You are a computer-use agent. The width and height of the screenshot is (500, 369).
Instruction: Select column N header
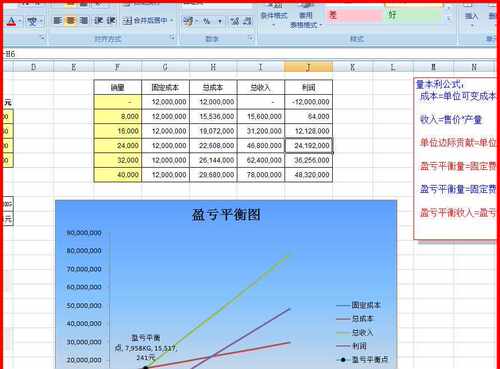[474, 67]
